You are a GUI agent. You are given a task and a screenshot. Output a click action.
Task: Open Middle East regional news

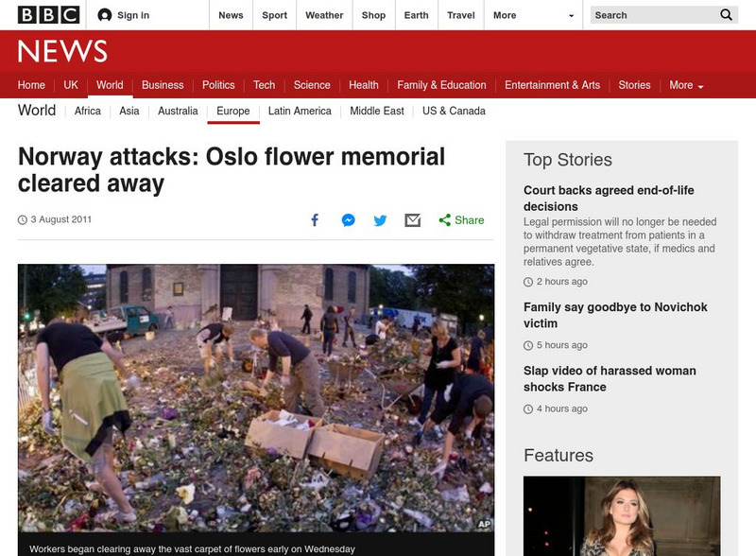point(377,111)
